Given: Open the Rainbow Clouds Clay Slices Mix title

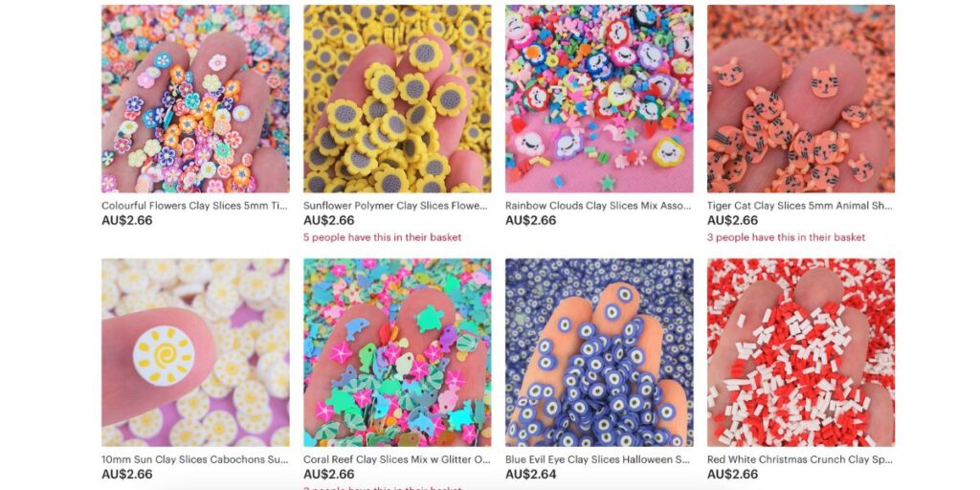Looking at the screenshot, I should 599,205.
